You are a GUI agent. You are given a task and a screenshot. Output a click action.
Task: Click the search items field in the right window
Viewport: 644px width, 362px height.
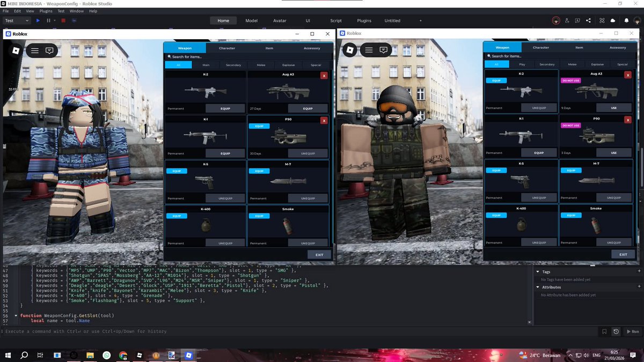[560, 56]
